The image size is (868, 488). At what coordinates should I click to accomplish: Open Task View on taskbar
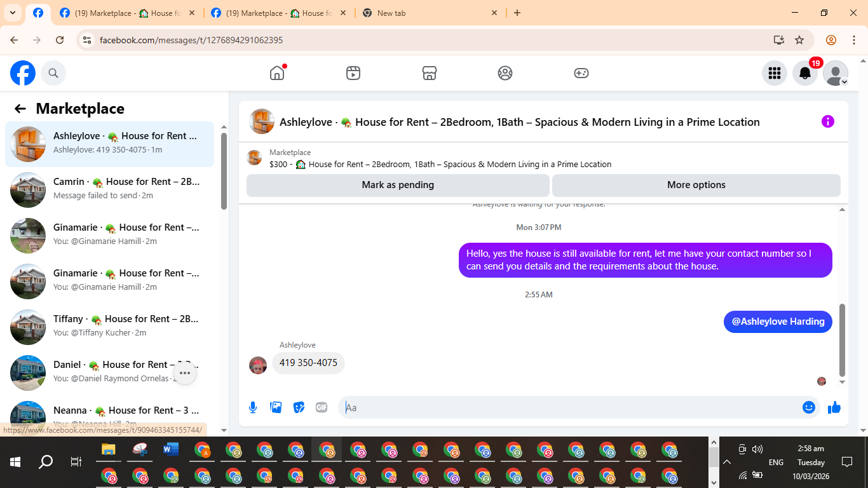76,462
